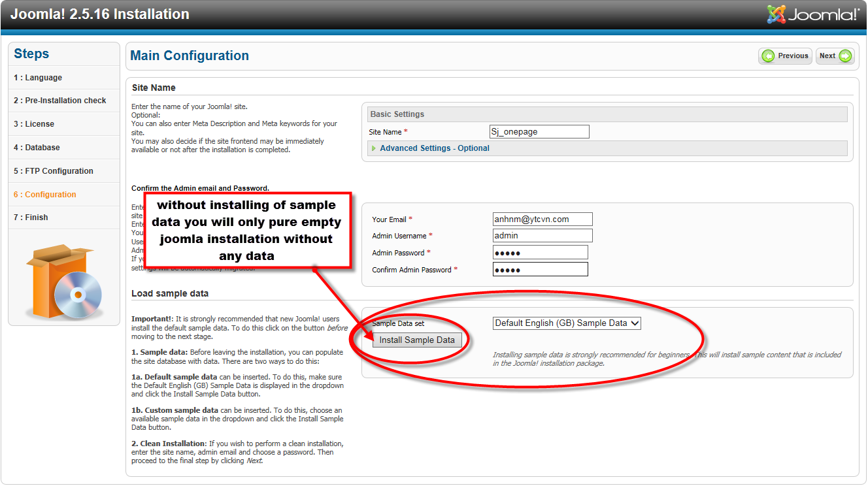Focus the Your Email input field
Viewport: 868px width, 486px height.
(542, 219)
